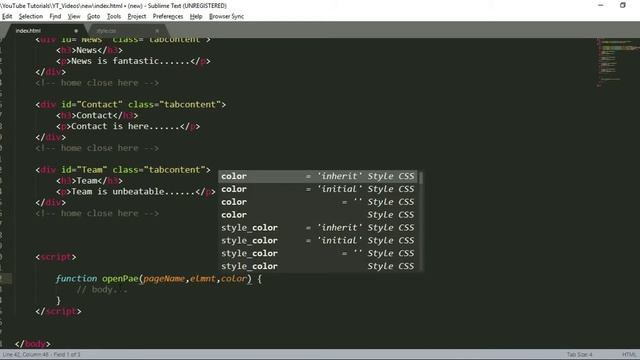640x360 pixels.
Task: Click the 'News is fantastic' paragraph line
Action: [x=133, y=61]
